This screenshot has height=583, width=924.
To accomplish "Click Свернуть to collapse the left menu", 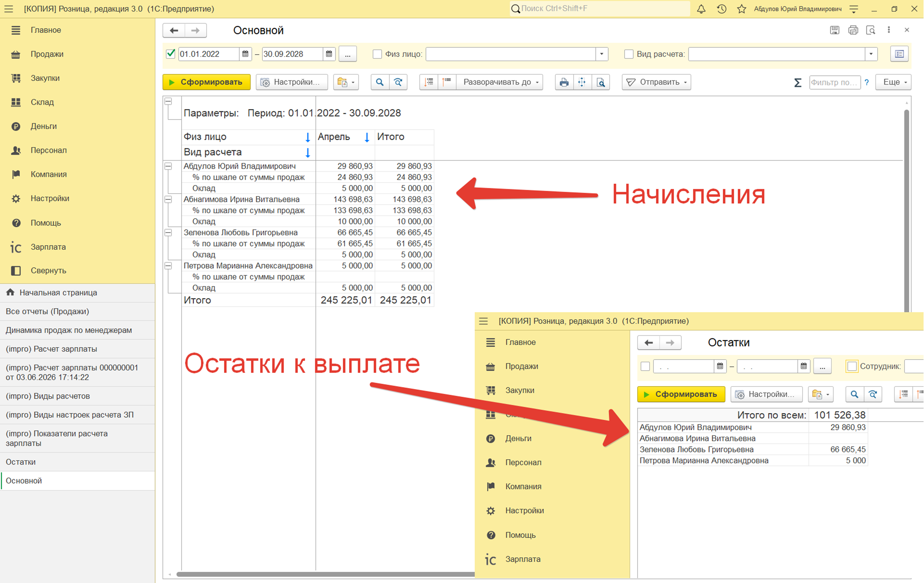I will (78, 271).
